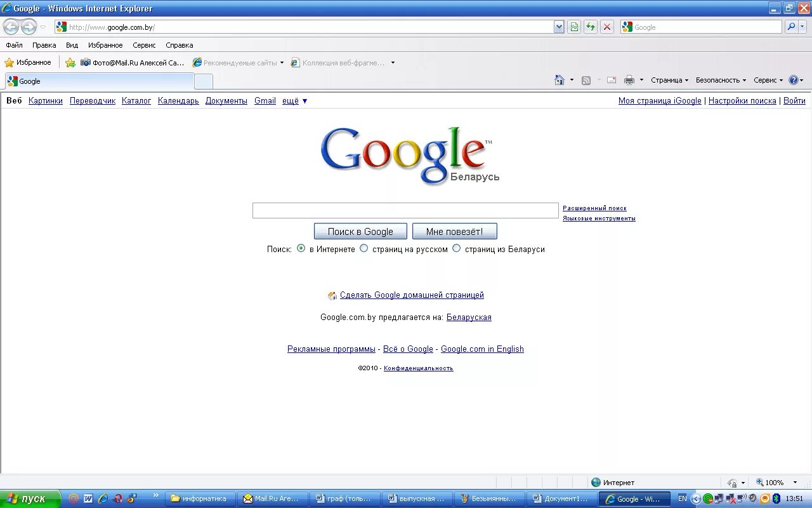The image size is (812, 508).
Task: Click 'Мне повезёт!' button
Action: [454, 231]
